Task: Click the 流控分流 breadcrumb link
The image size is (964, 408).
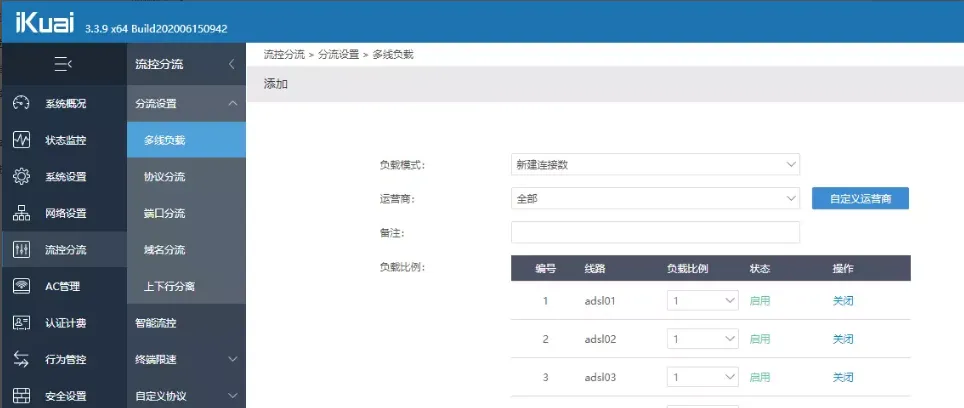Action: click(x=284, y=54)
